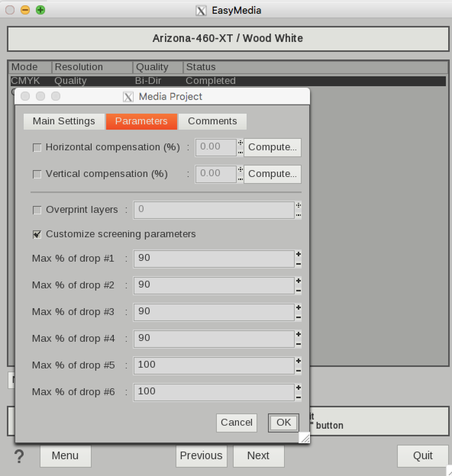Click the Max % of drop #4 field
The image size is (452, 476).
click(x=214, y=339)
